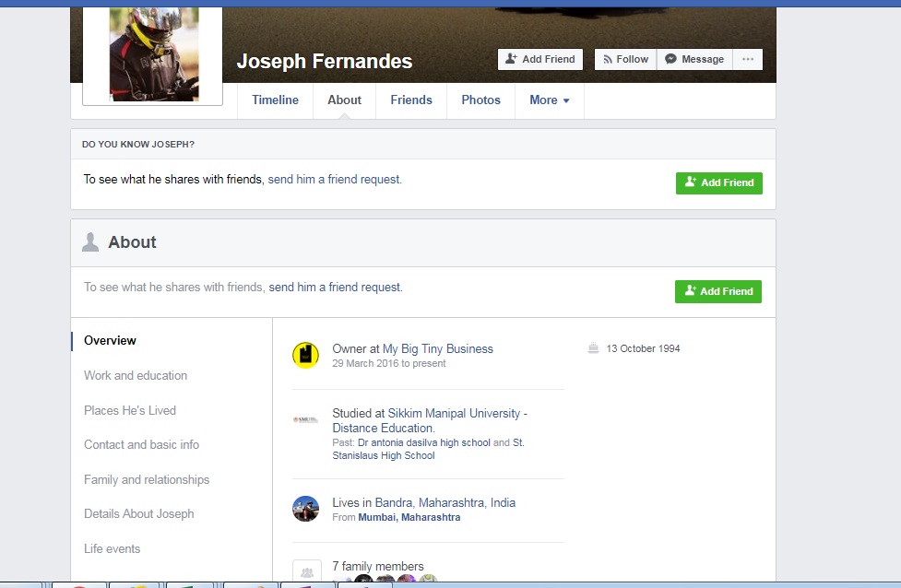Click the Sikkim Manipal University logo icon

tap(305, 419)
